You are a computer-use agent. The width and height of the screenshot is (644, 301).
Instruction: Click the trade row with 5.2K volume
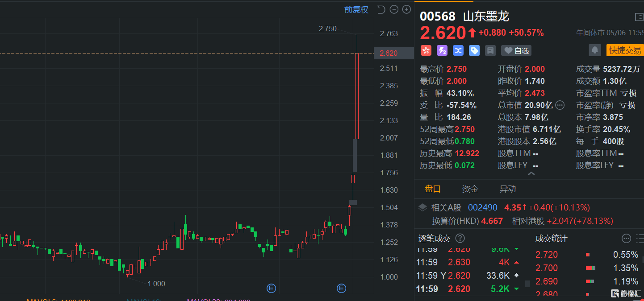click(468, 289)
